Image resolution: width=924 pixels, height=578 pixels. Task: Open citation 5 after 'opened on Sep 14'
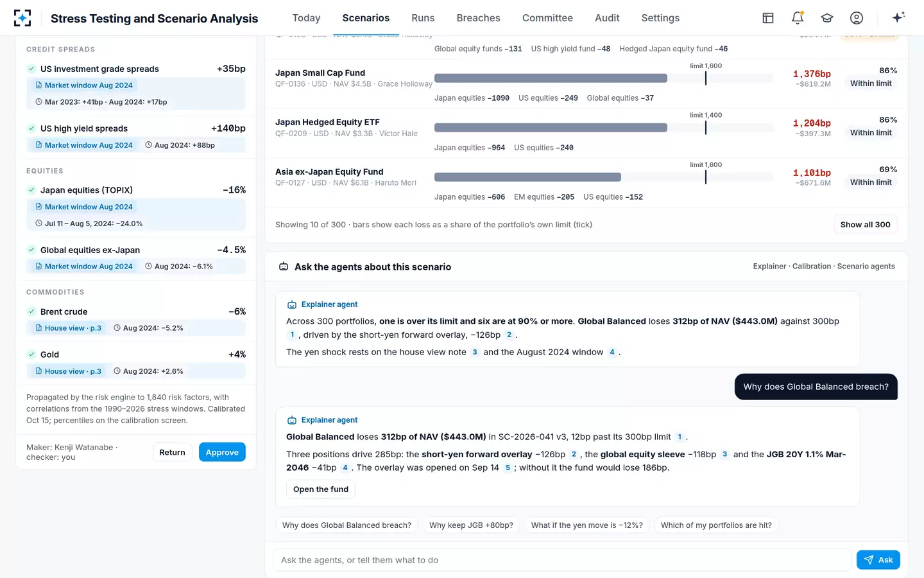pos(508,468)
